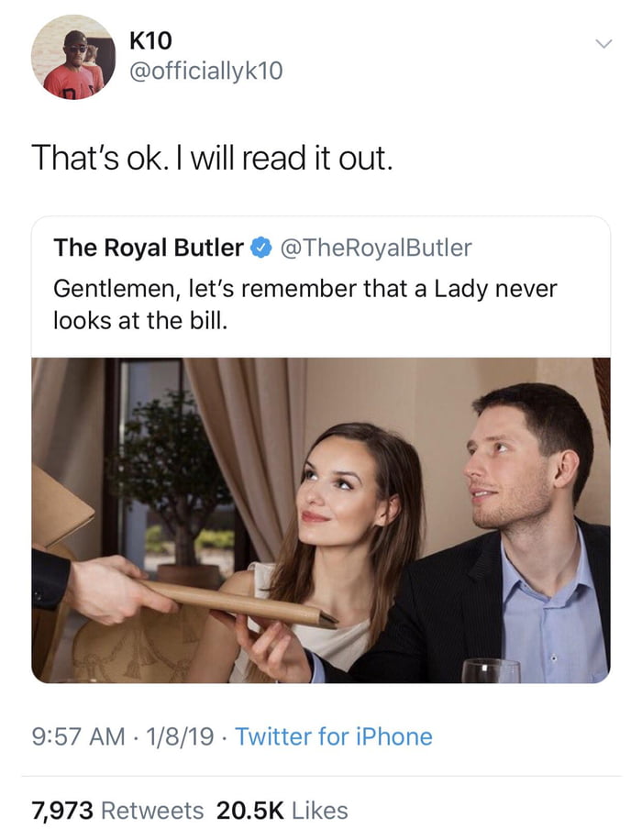Click the blue verified badge icon
The image size is (642, 840).
(x=262, y=248)
